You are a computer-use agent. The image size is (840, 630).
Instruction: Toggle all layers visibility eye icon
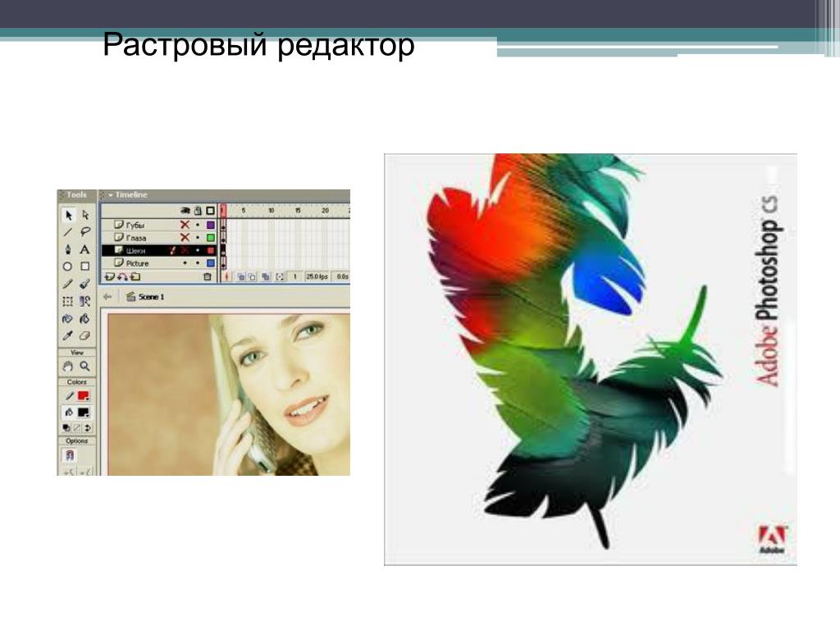coord(185,211)
